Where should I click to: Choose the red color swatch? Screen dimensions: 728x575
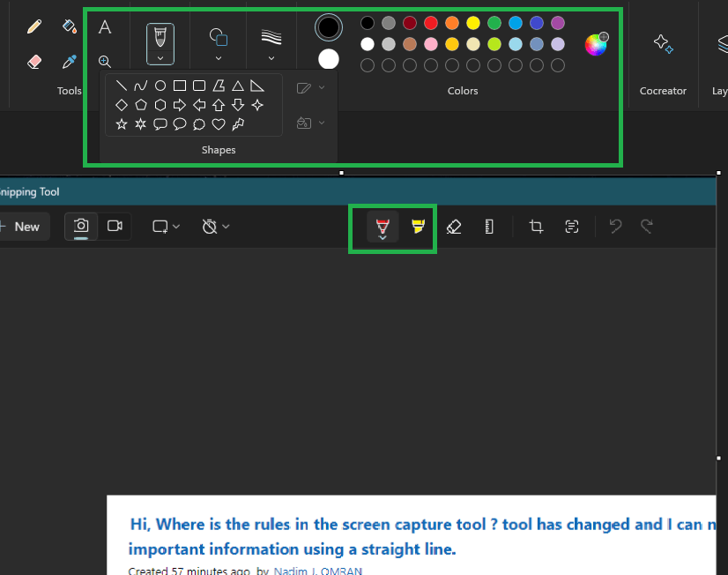coord(431,23)
